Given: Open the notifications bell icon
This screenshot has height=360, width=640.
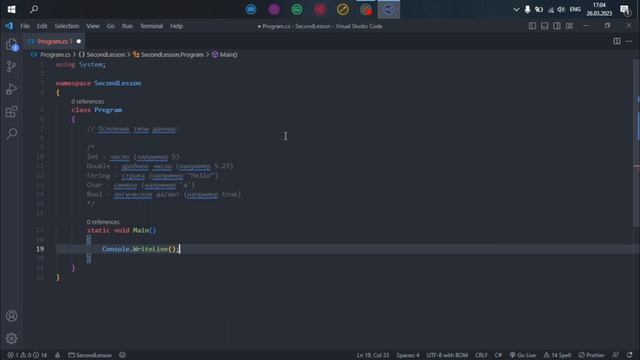Looking at the screenshot, I should pos(630,355).
